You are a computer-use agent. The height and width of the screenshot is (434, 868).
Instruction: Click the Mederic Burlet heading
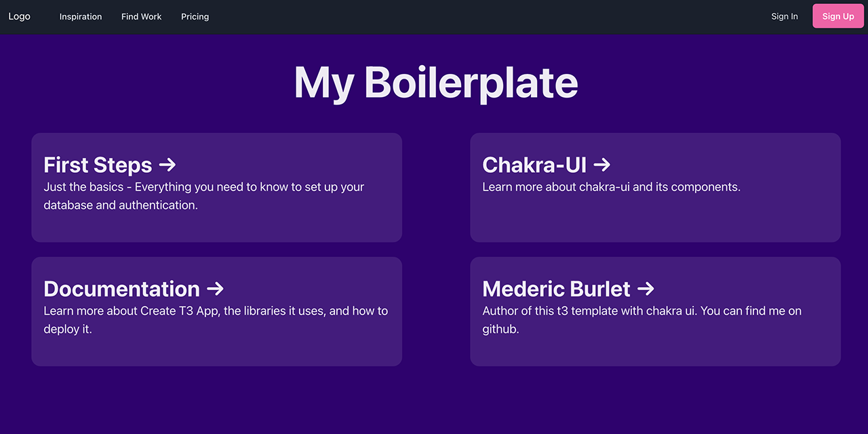(x=556, y=288)
